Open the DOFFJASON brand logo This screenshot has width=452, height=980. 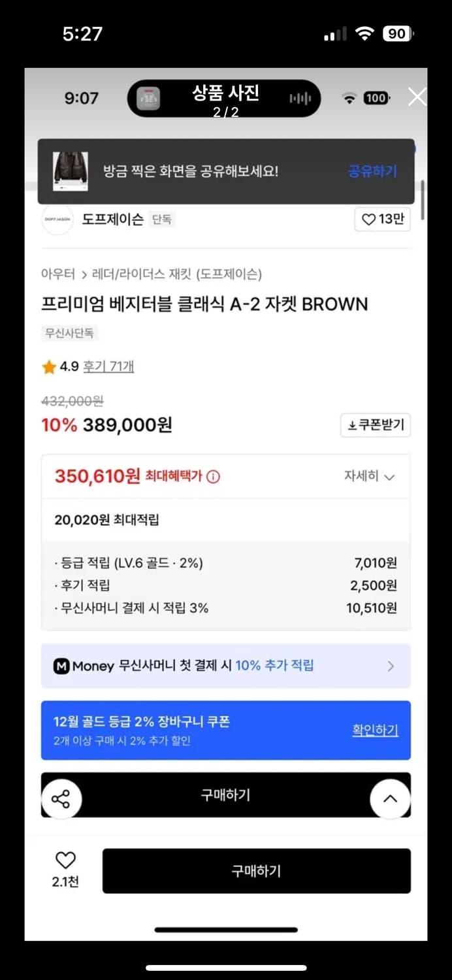coord(56,220)
